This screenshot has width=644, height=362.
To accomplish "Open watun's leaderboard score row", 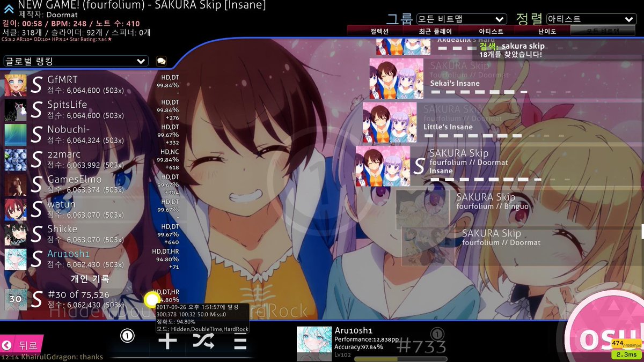I will click(x=91, y=210).
